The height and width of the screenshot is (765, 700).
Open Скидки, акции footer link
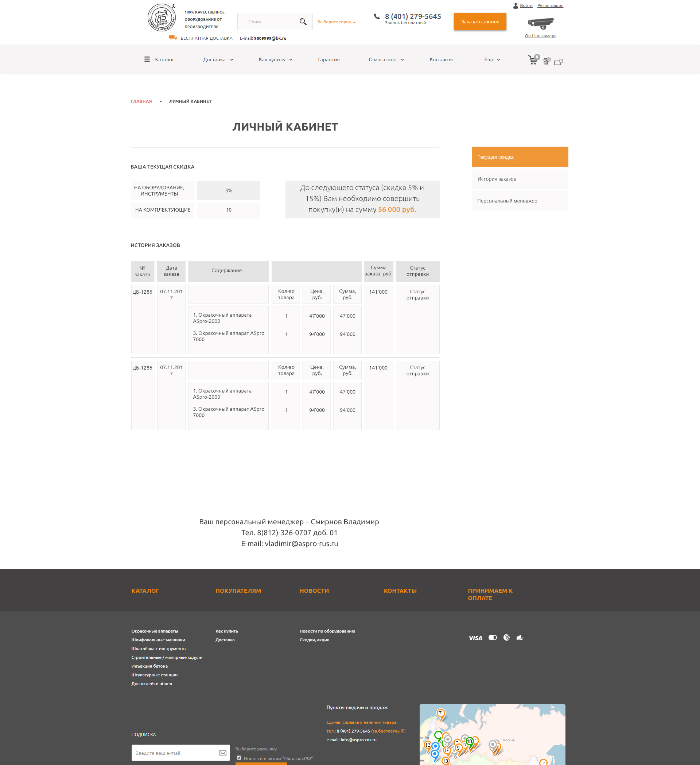pos(314,640)
